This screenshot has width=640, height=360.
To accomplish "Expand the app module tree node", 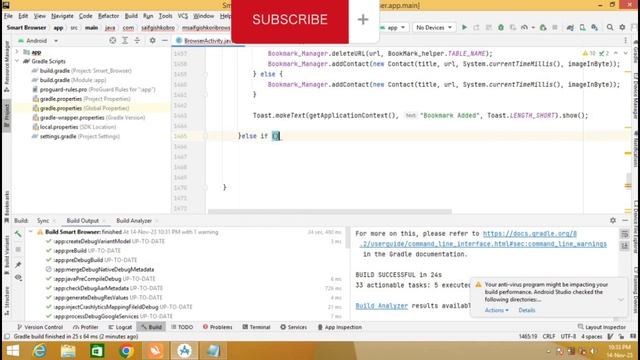I will tap(17, 52).
